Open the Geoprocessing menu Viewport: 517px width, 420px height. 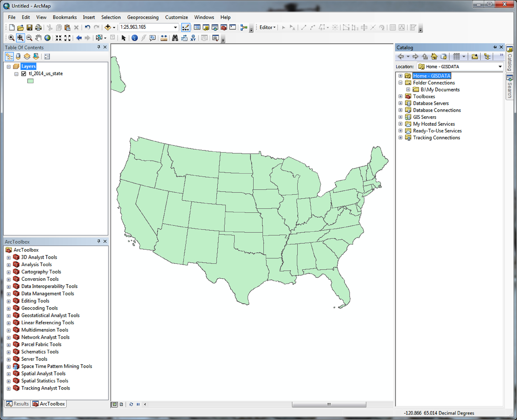(x=142, y=17)
